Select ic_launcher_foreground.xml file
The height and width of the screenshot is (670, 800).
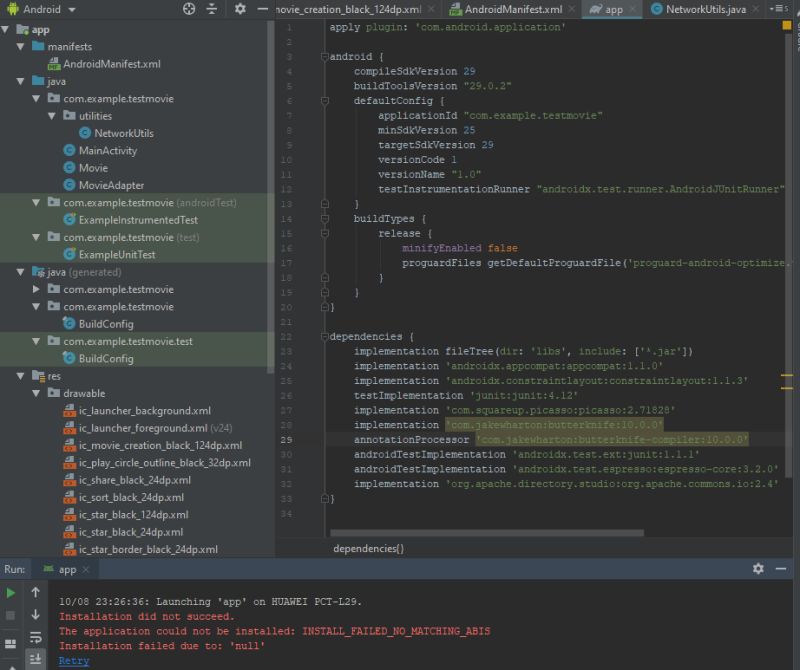pos(148,429)
